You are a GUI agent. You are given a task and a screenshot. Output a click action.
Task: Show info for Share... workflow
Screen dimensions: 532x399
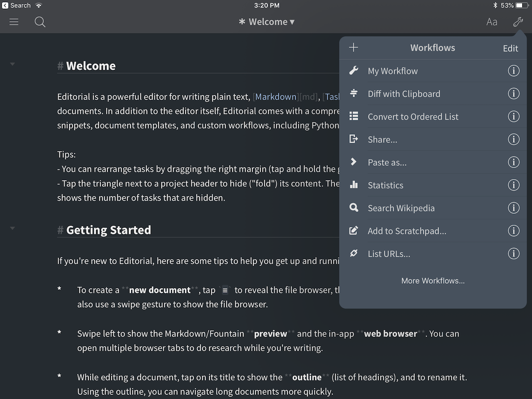point(513,139)
